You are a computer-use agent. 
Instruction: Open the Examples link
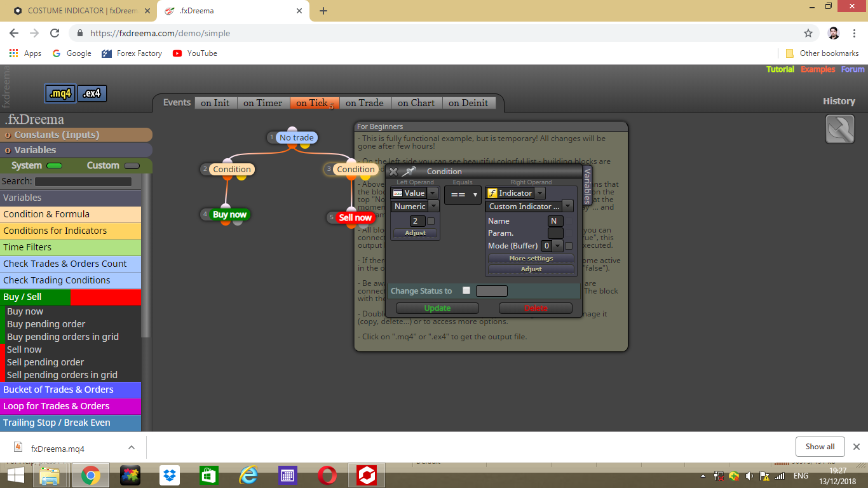818,69
